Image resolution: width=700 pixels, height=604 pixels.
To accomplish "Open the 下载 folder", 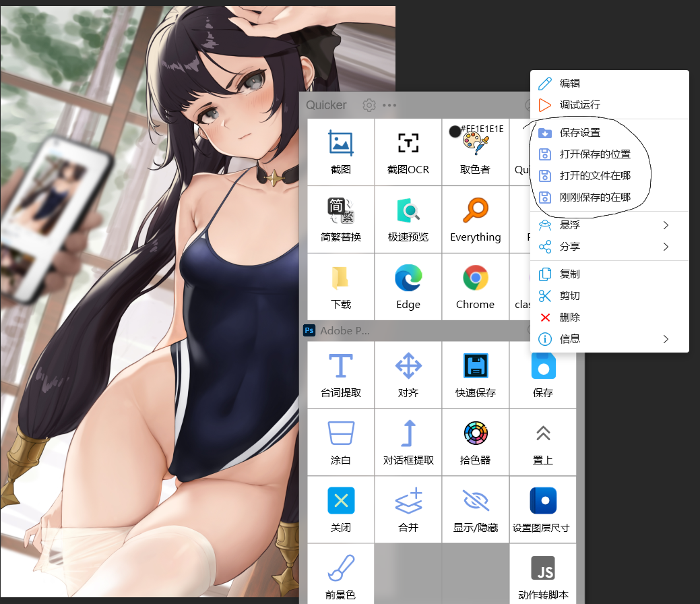I will tap(341, 286).
